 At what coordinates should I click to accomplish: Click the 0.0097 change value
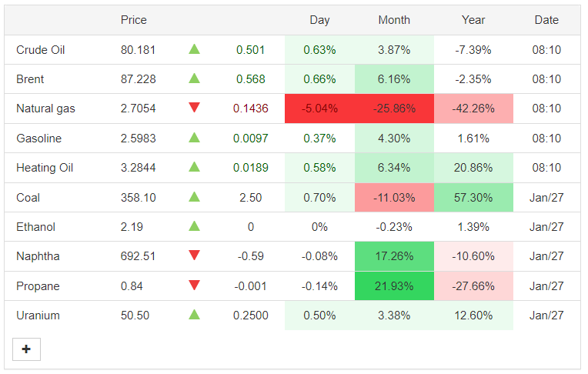(250, 139)
